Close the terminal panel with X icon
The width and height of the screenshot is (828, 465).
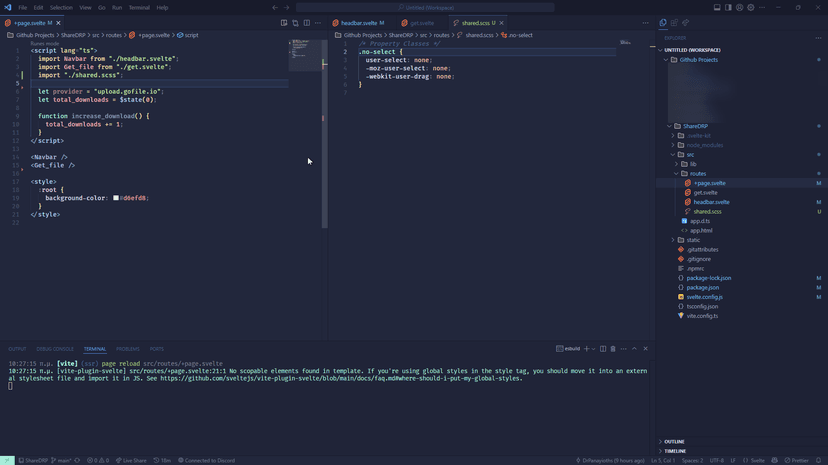(646, 349)
